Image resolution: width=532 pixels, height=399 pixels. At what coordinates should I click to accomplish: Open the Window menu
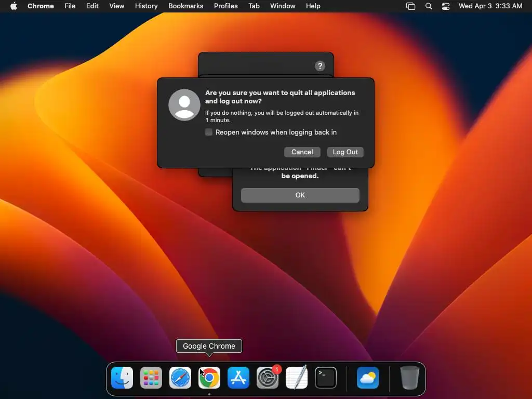(x=283, y=6)
